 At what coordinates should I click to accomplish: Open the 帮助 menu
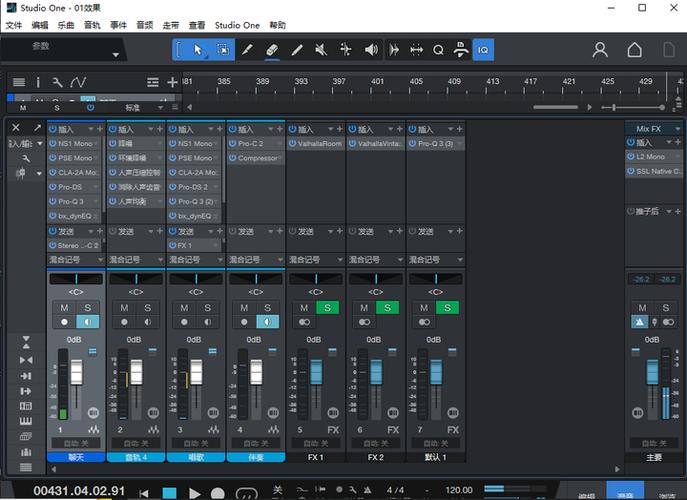pos(277,25)
